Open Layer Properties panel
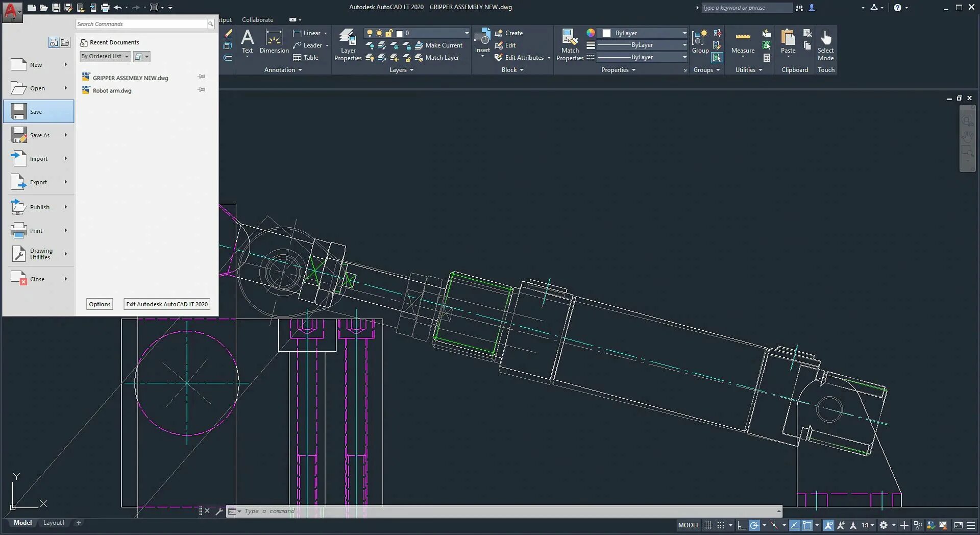Image resolution: width=980 pixels, height=535 pixels. (x=348, y=45)
